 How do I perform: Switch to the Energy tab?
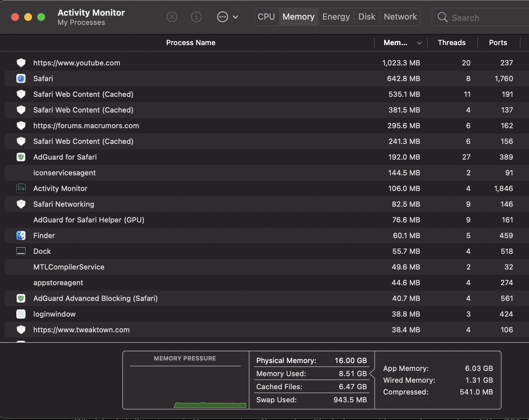pos(336,17)
